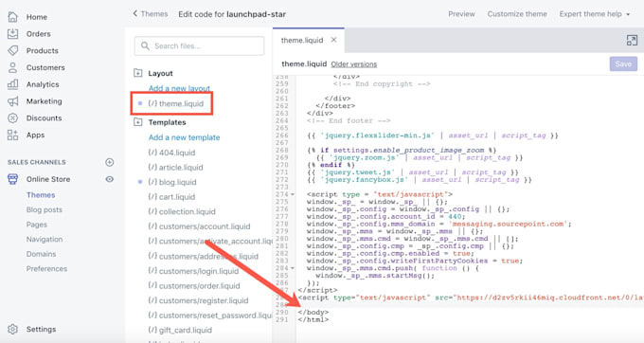Open Analytics bar chart icon
Viewport: 644px width, 343px height.
pyautogui.click(x=12, y=84)
